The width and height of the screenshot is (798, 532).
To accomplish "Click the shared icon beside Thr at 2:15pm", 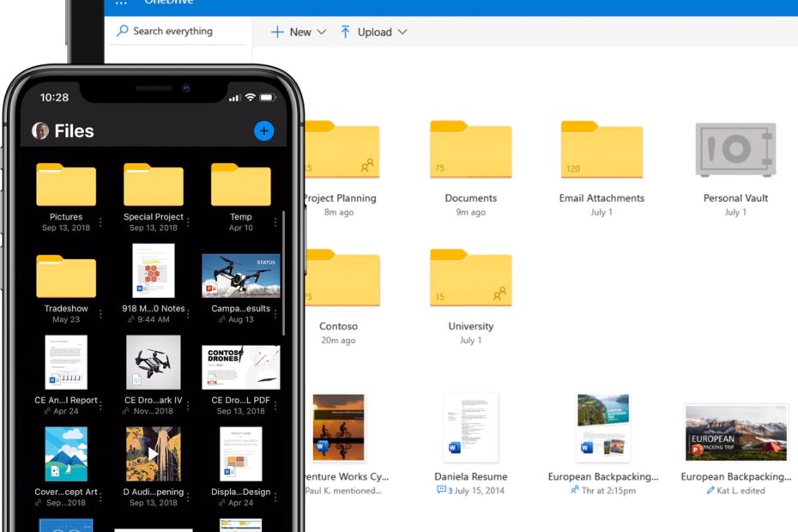I will pos(575,490).
